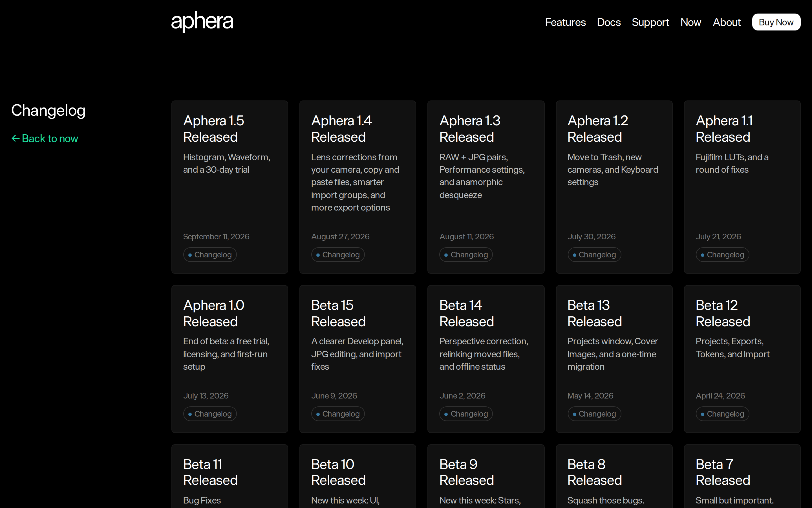Screen dimensions: 812x508
Task: Click 'Small but important.' on Beta 7
Action: tap(734, 500)
